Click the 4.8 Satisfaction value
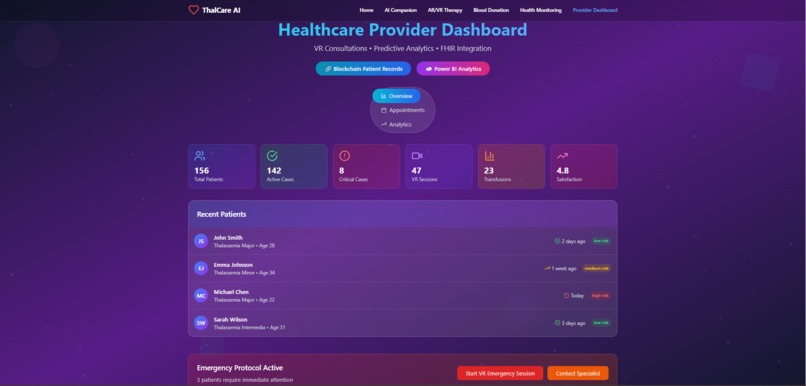 pyautogui.click(x=563, y=171)
